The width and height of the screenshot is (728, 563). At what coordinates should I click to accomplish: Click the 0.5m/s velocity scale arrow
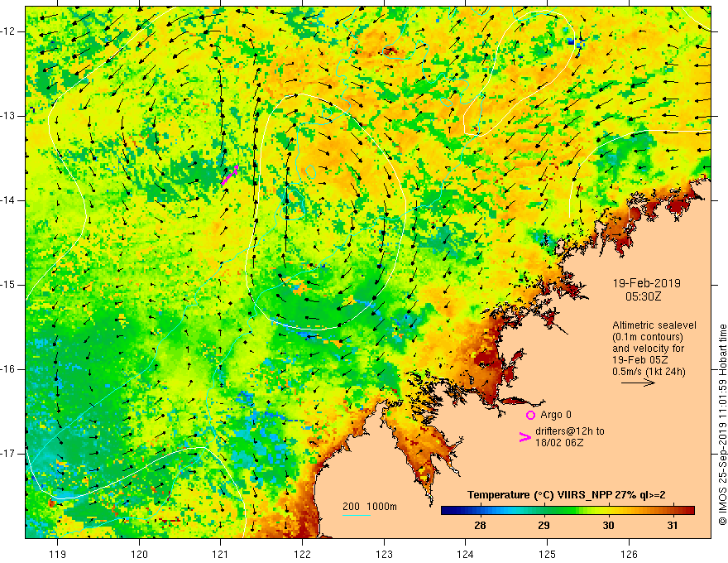click(638, 383)
